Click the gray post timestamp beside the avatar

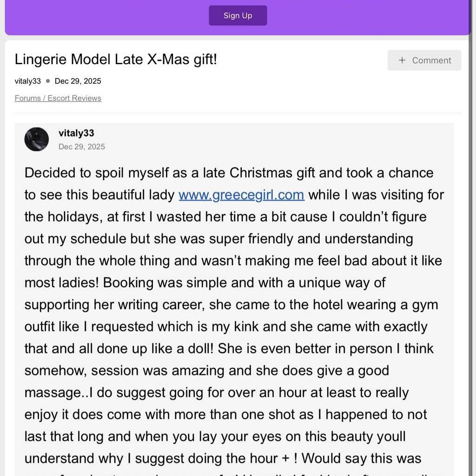coord(82,146)
